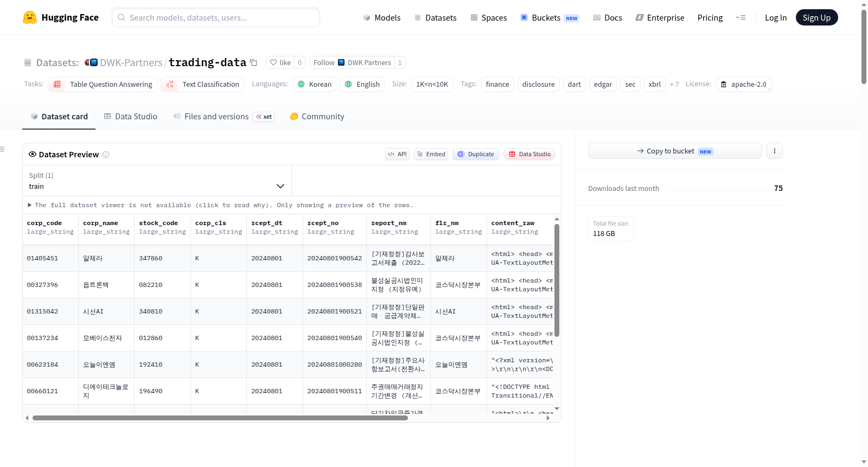This screenshot has width=868, height=467.
Task: Click the page vertical scrollbar
Action: pos(864,46)
